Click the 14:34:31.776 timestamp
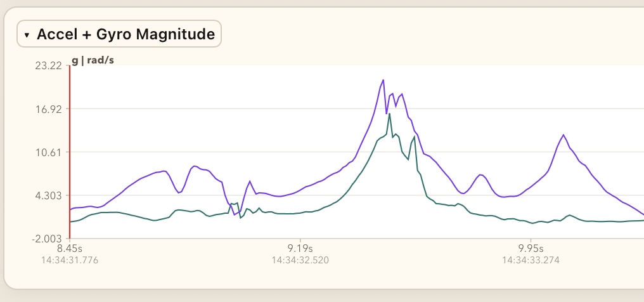 pyautogui.click(x=70, y=260)
